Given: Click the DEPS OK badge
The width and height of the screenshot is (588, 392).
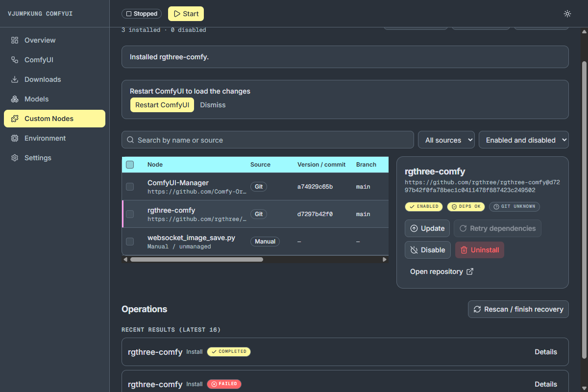Looking at the screenshot, I should pyautogui.click(x=465, y=206).
